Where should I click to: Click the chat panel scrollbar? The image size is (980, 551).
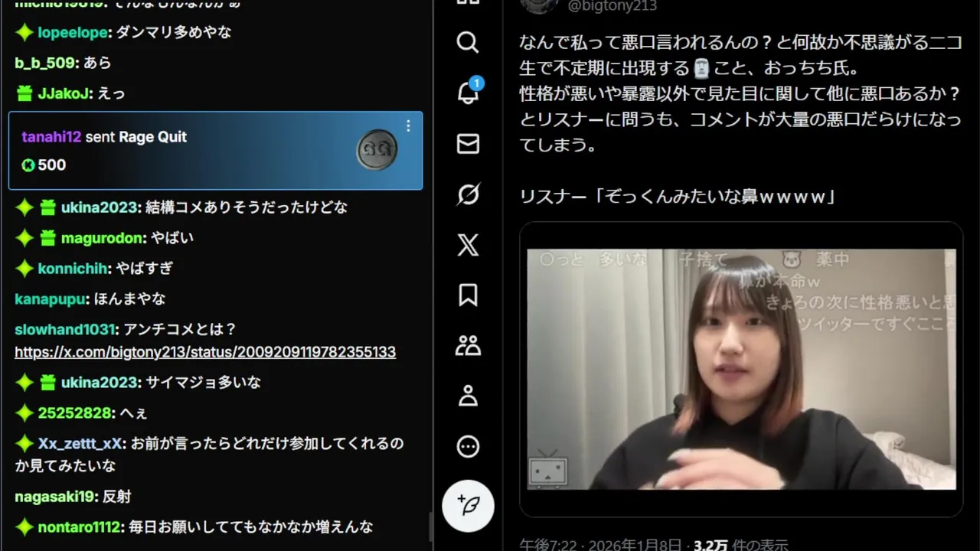(x=430, y=527)
